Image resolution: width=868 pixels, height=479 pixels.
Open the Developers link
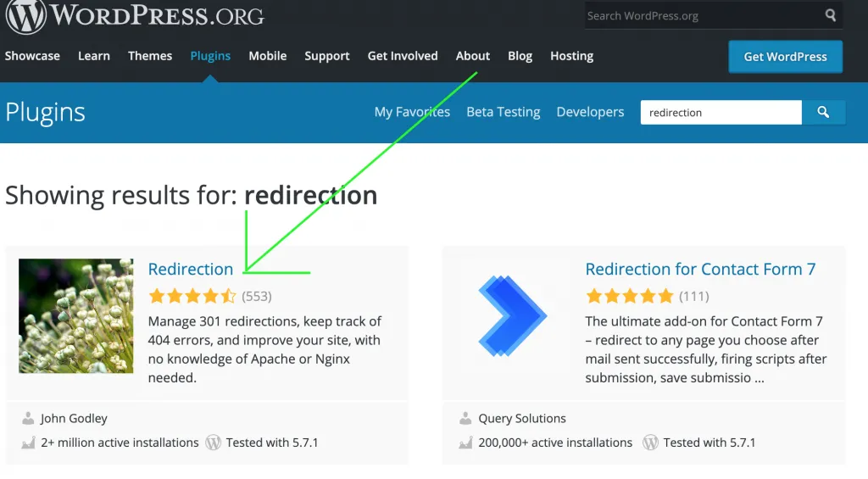coord(590,112)
